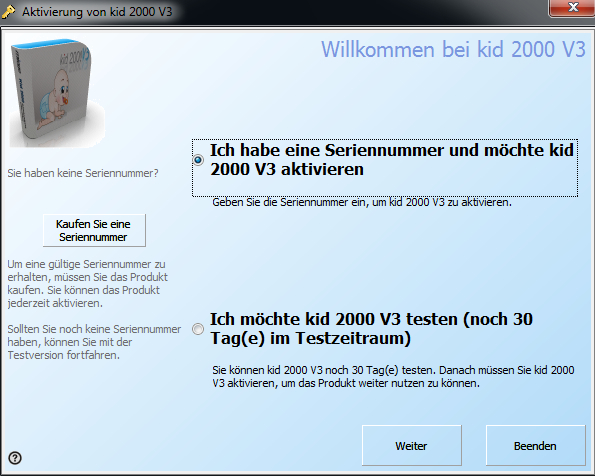This screenshot has width=595, height=476.
Task: Select the 30-day trial radio button
Action: coord(198,329)
